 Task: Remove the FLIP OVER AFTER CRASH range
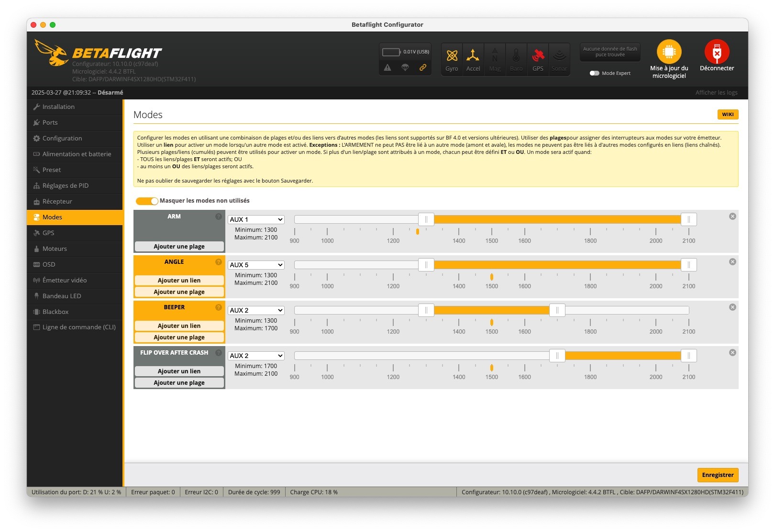click(x=732, y=353)
